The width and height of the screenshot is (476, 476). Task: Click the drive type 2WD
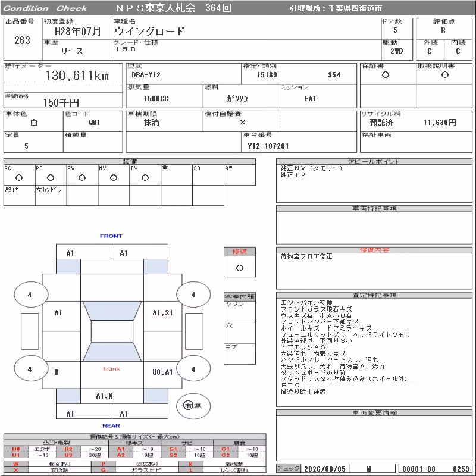click(x=397, y=51)
